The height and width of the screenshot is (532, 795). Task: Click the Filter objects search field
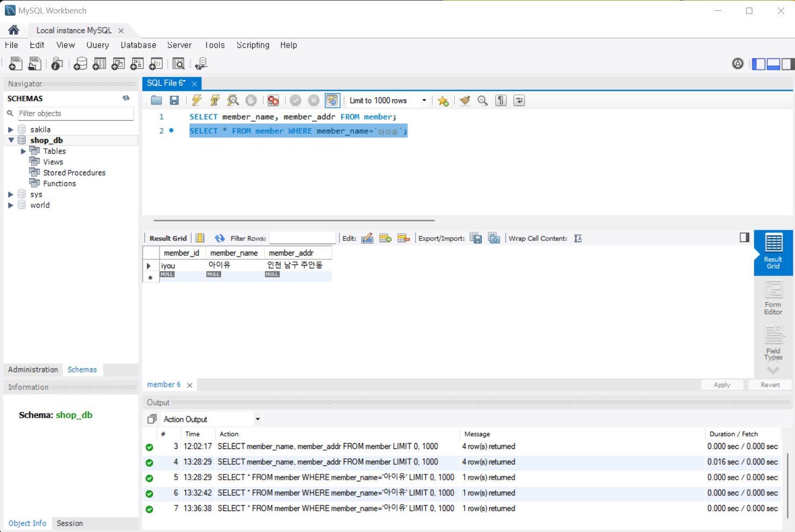(x=75, y=113)
